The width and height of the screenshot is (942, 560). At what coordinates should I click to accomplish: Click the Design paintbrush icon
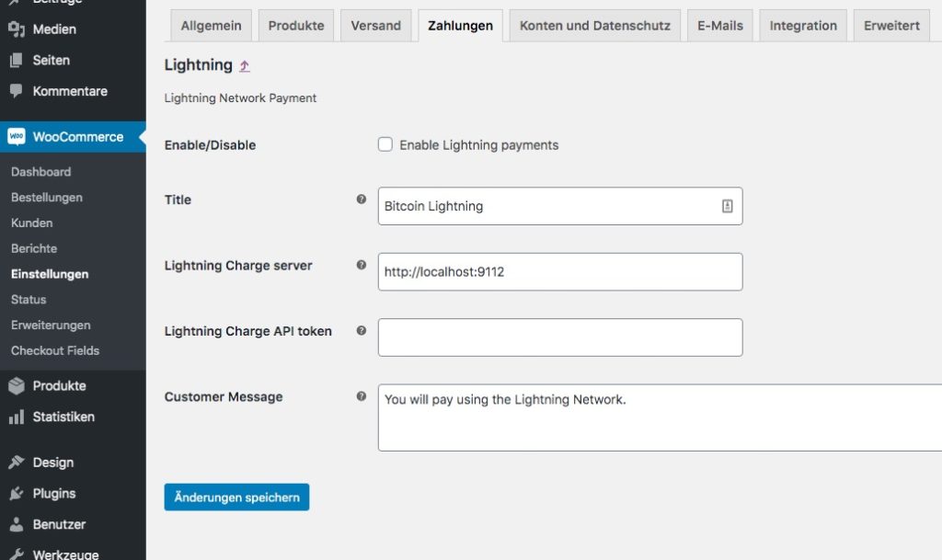17,463
